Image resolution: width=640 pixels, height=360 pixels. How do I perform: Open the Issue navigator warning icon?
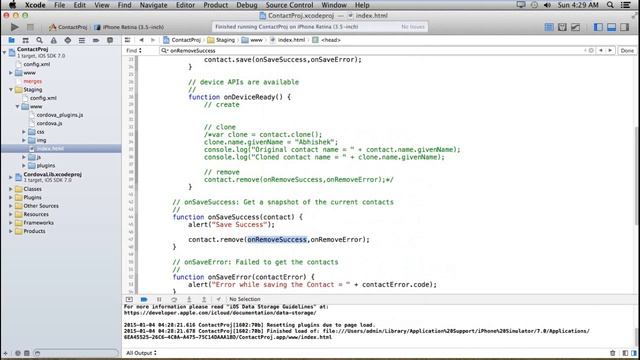pos(53,40)
